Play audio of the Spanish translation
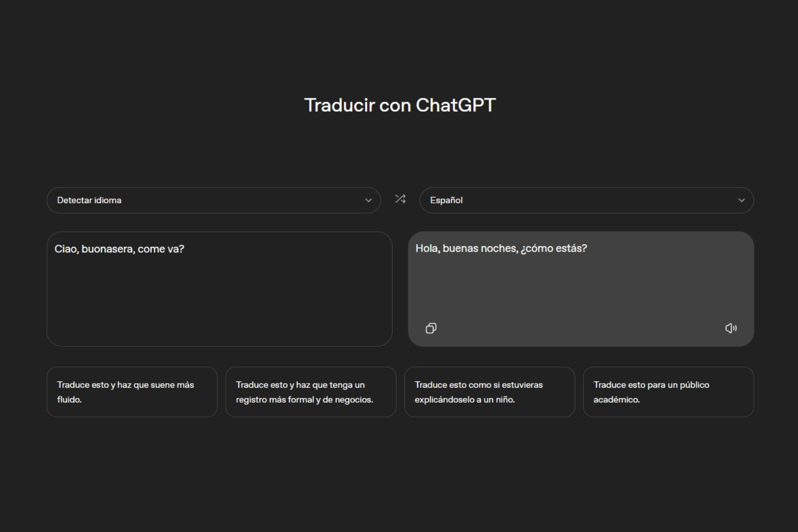This screenshot has height=532, width=798. 731,328
